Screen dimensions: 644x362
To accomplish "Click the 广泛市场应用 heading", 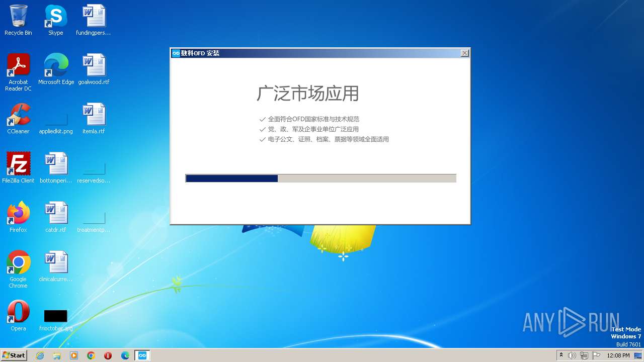I will 307,94.
